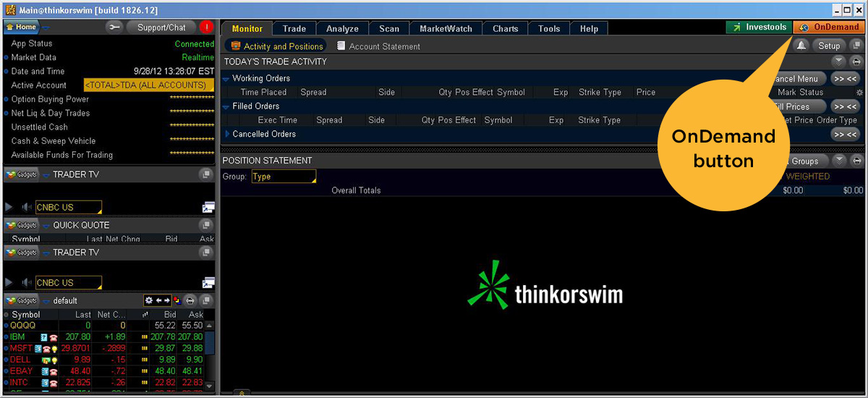Image resolution: width=868 pixels, height=398 pixels.
Task: Switch to the Scan tab
Action: point(389,28)
